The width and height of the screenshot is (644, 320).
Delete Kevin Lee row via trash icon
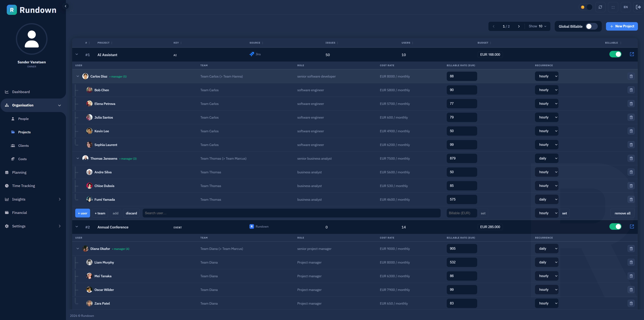[631, 131]
